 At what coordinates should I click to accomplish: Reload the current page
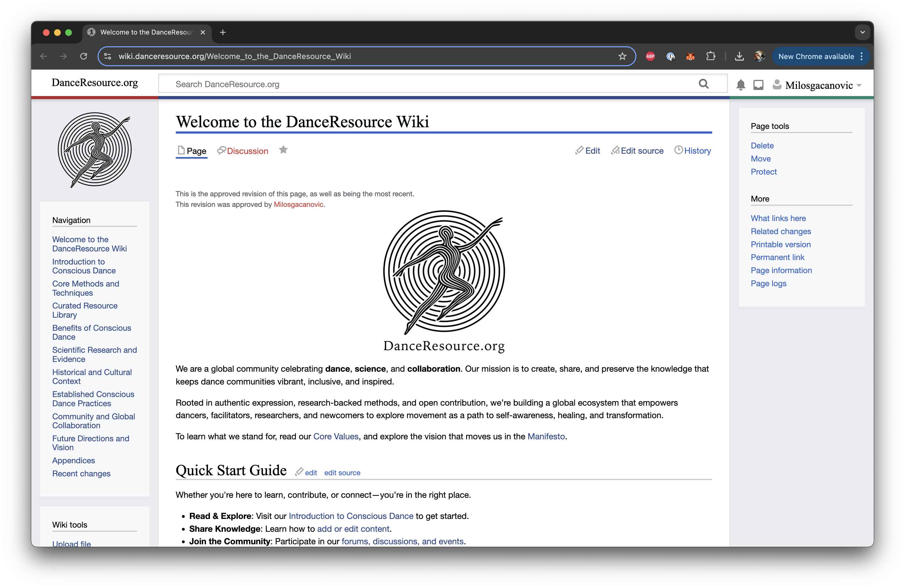pyautogui.click(x=84, y=56)
